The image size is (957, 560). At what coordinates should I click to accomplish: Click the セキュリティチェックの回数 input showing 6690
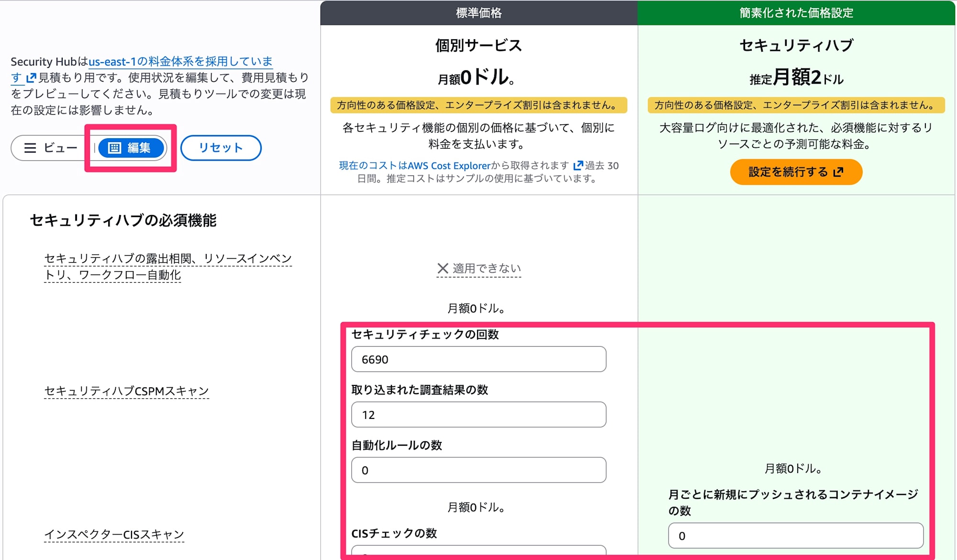point(478,359)
